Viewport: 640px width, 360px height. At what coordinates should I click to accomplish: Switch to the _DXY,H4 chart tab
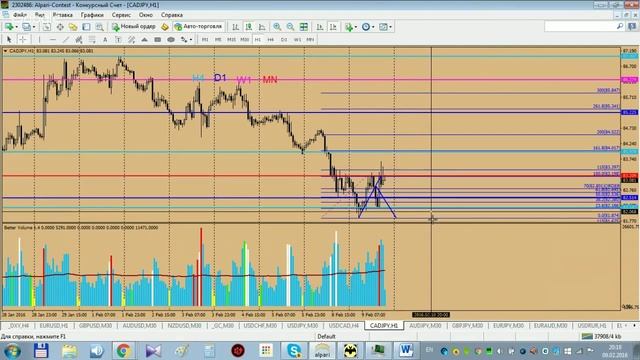18,326
